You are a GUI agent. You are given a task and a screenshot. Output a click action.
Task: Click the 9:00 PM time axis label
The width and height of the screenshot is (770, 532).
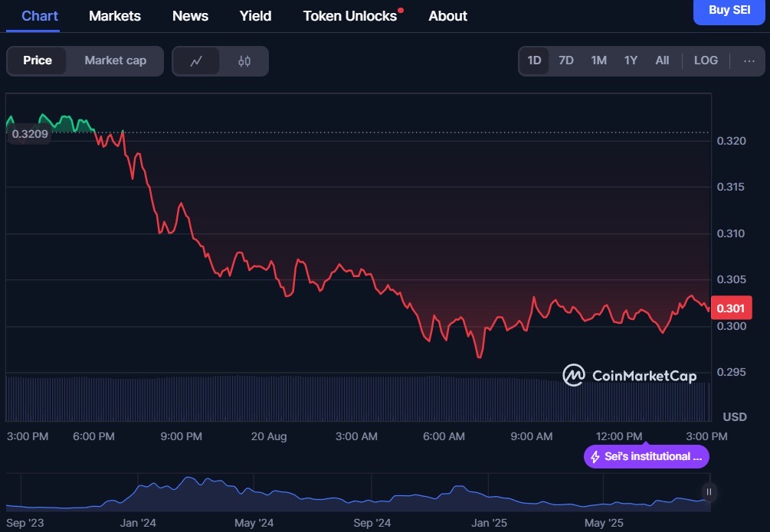tap(182, 436)
